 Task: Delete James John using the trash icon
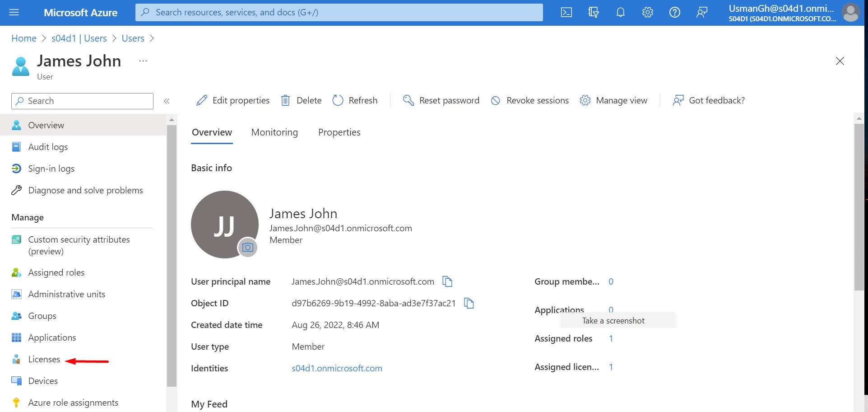coord(301,100)
